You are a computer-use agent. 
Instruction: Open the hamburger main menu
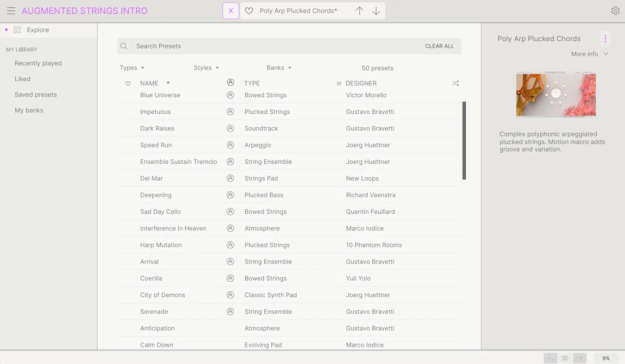pos(11,11)
